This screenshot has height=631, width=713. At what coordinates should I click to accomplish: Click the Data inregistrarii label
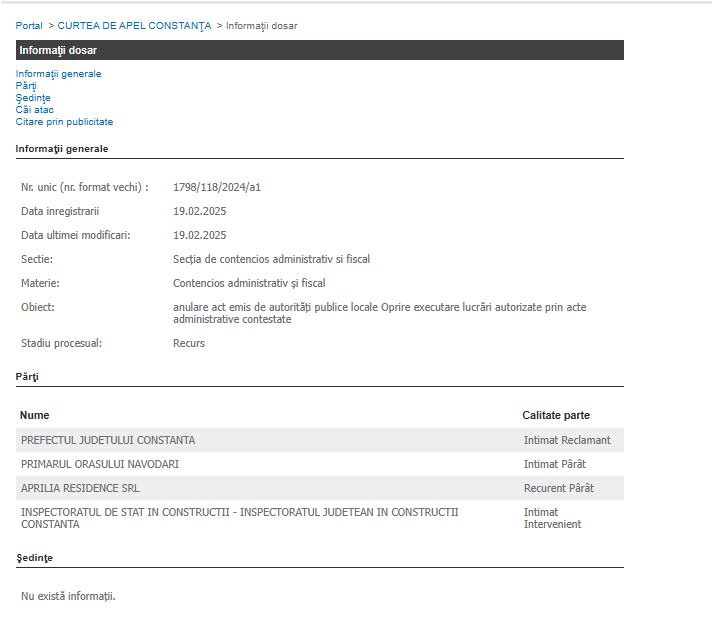pos(60,211)
